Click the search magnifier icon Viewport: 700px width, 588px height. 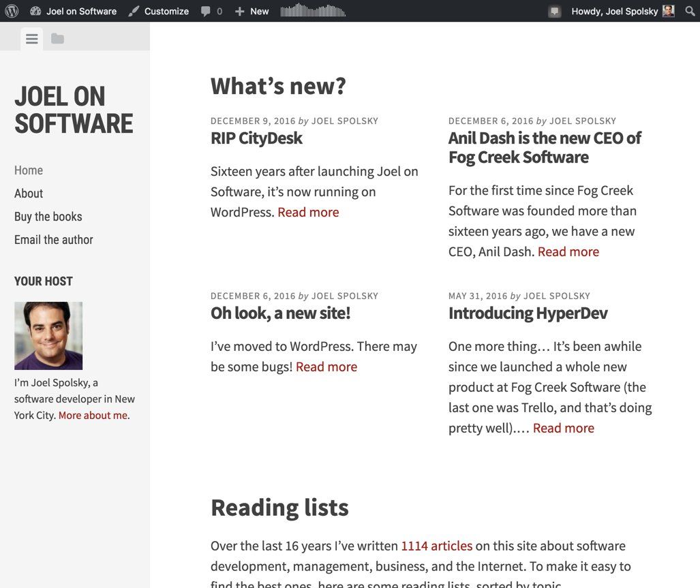tap(690, 11)
